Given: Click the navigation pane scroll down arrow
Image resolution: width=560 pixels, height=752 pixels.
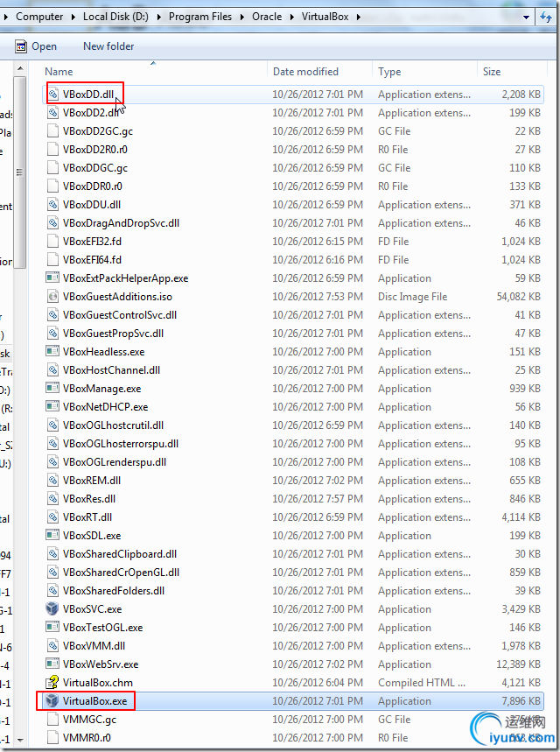Looking at the screenshot, I should click(x=20, y=741).
